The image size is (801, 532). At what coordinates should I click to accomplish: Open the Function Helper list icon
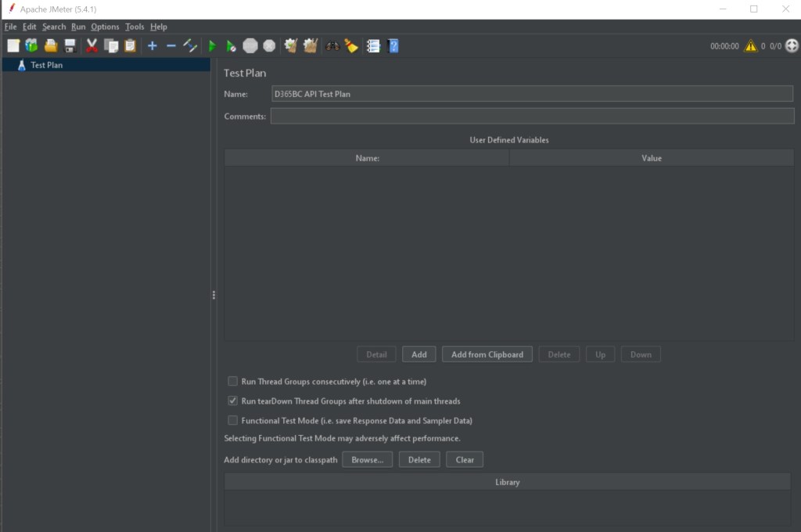click(x=373, y=46)
